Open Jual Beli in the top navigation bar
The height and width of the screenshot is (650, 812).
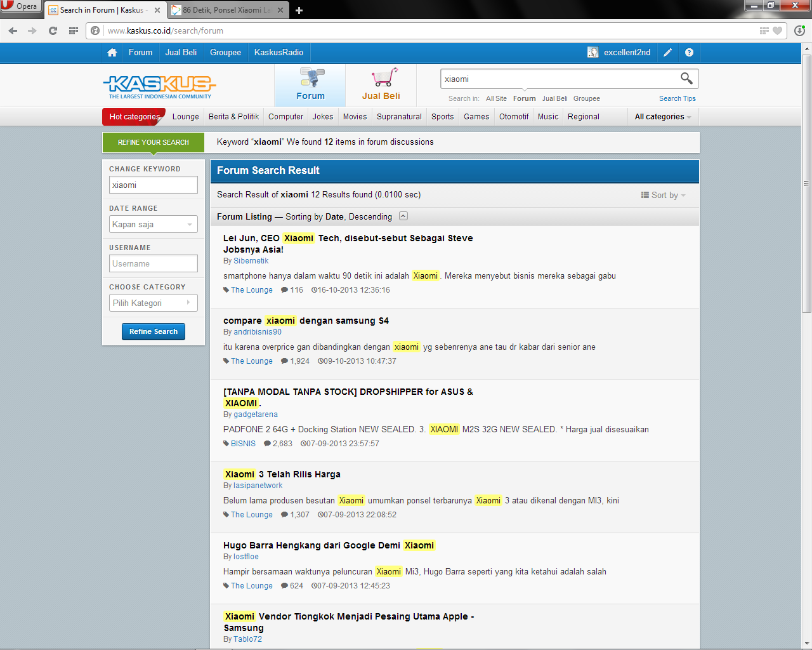pos(181,53)
